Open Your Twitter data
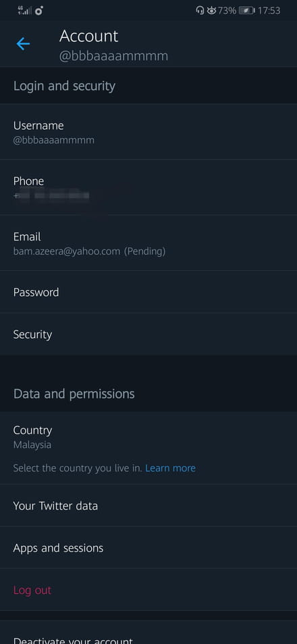 (x=148, y=505)
